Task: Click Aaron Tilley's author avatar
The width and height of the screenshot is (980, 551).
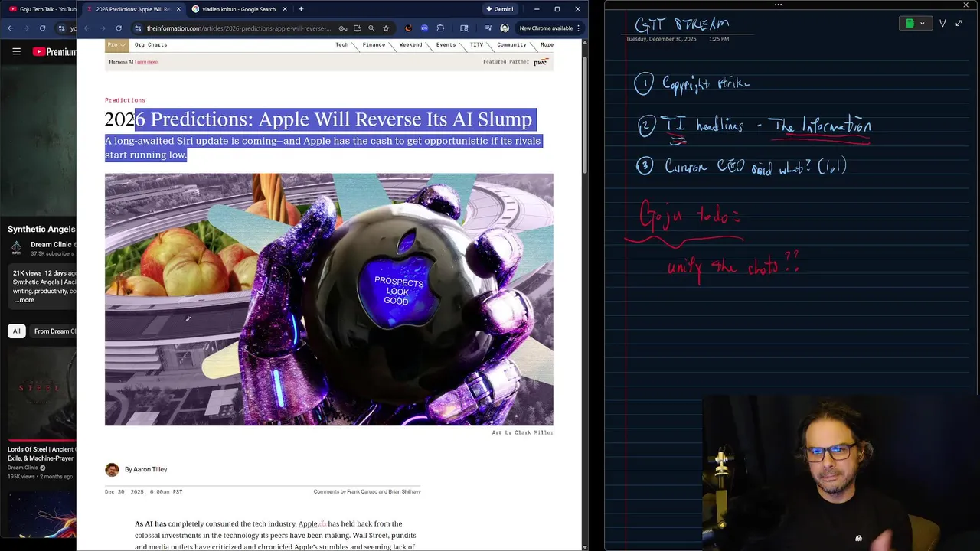Action: (112, 469)
